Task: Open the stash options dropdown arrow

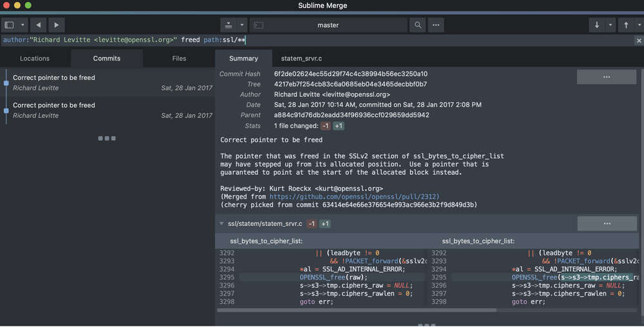Action: tap(242, 25)
